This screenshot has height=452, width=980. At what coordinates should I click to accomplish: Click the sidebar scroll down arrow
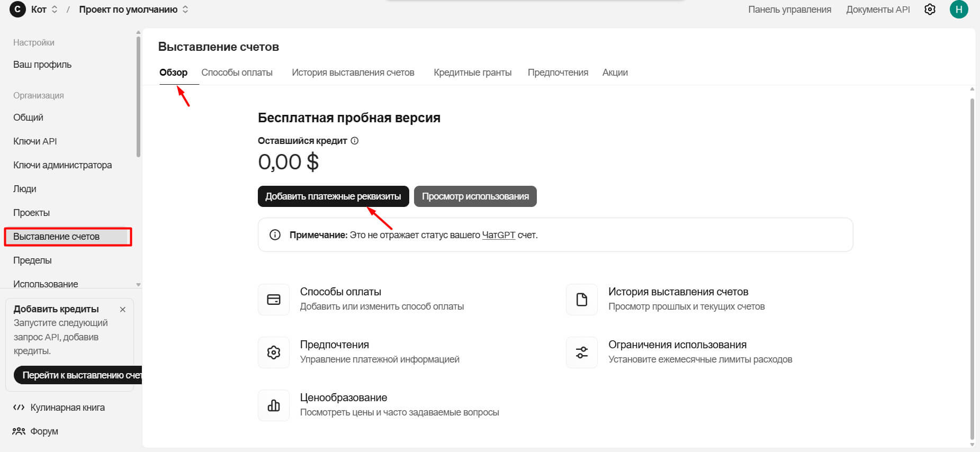tap(138, 285)
